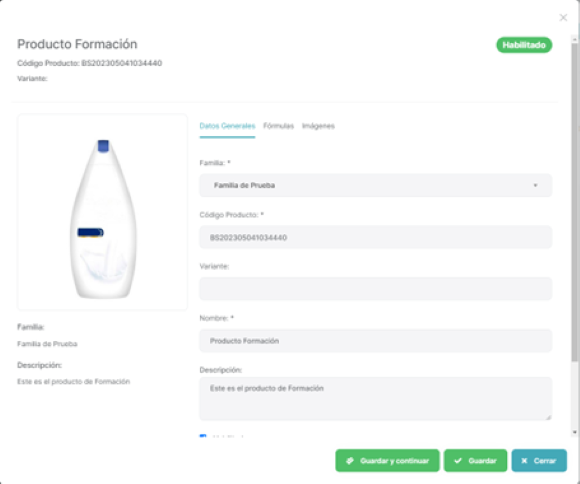The width and height of the screenshot is (580, 484).
Task: Close the dialog with the X icon
Action: (x=563, y=17)
